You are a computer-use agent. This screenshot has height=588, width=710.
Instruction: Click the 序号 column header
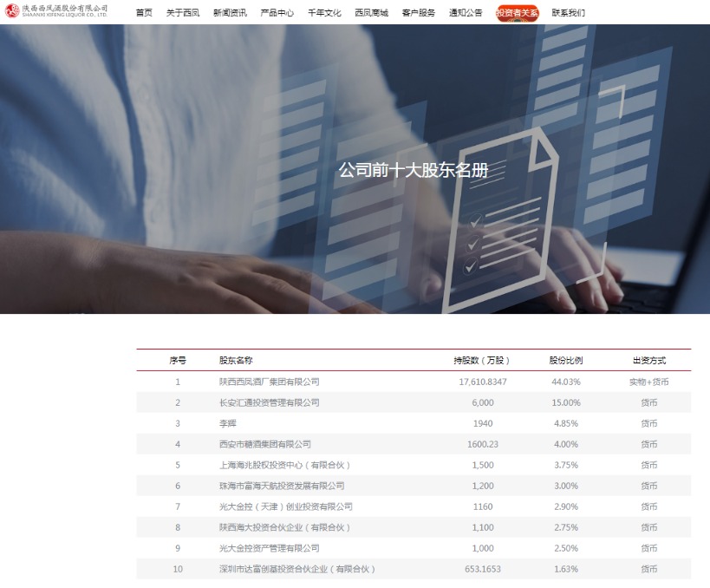[178, 361]
